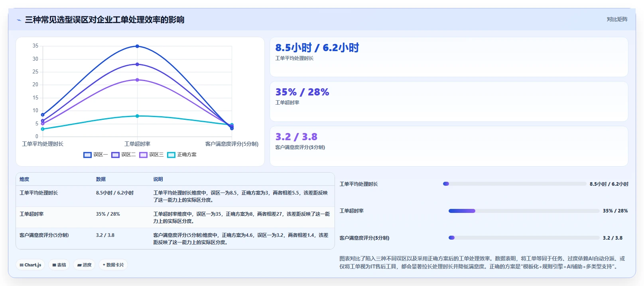The width and height of the screenshot is (644, 286).
Task: Click table cell 工单平均处理时长
Action: (x=39, y=193)
